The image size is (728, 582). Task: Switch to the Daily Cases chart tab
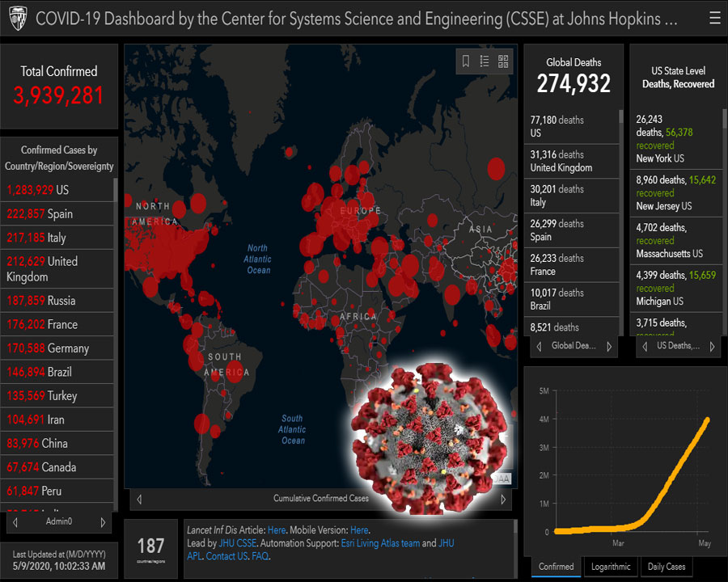[667, 567]
